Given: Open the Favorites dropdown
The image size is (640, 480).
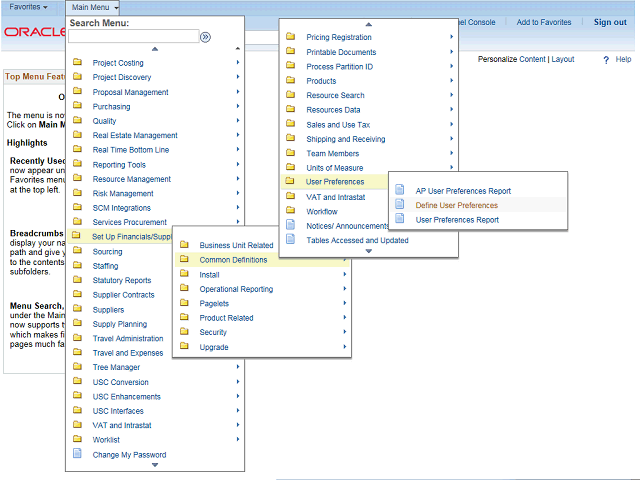Looking at the screenshot, I should [x=29, y=7].
